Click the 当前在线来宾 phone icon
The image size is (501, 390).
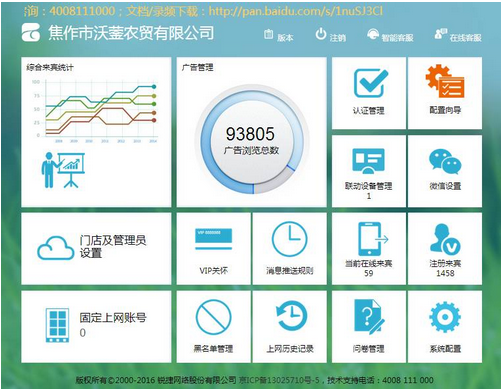point(373,239)
